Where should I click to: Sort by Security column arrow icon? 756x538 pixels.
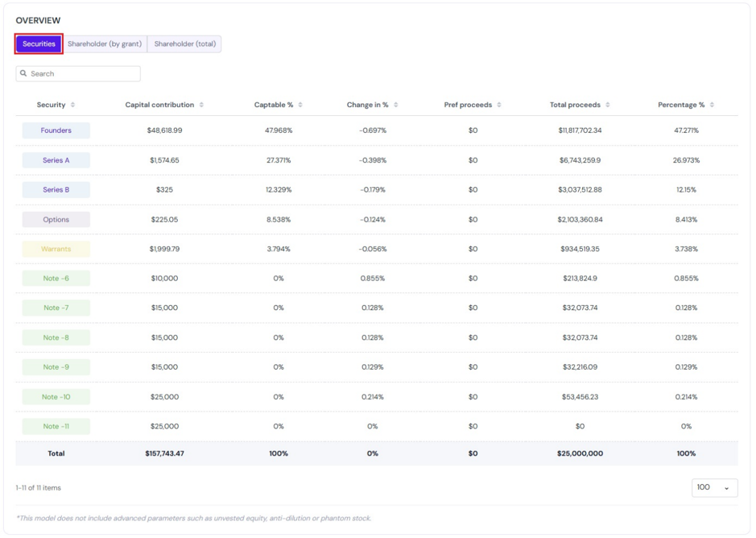tap(72, 105)
